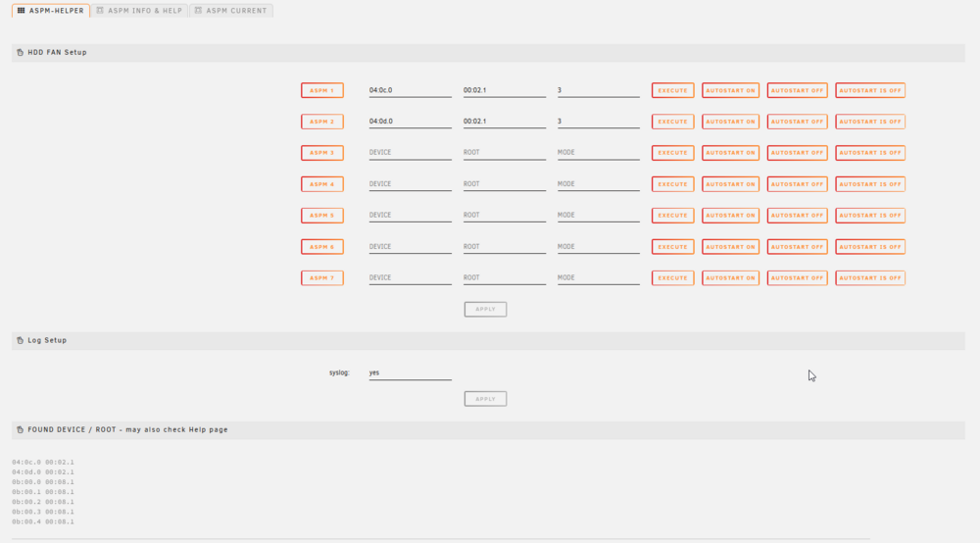
Task: Click the ASPM 2 button
Action: pos(321,122)
